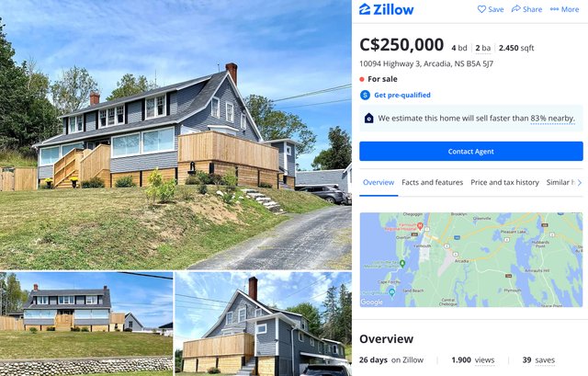Click the Zillow logo icon

pyautogui.click(x=365, y=9)
